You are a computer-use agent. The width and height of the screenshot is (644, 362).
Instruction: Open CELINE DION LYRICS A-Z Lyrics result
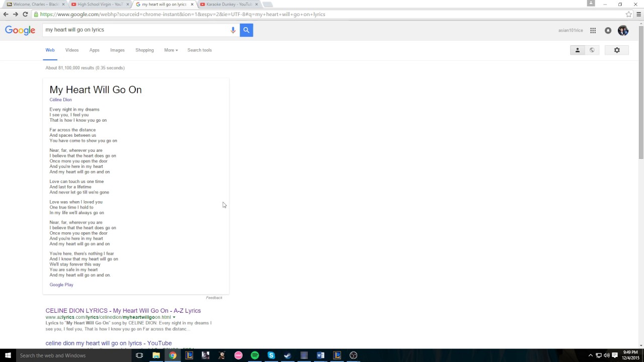123,311
